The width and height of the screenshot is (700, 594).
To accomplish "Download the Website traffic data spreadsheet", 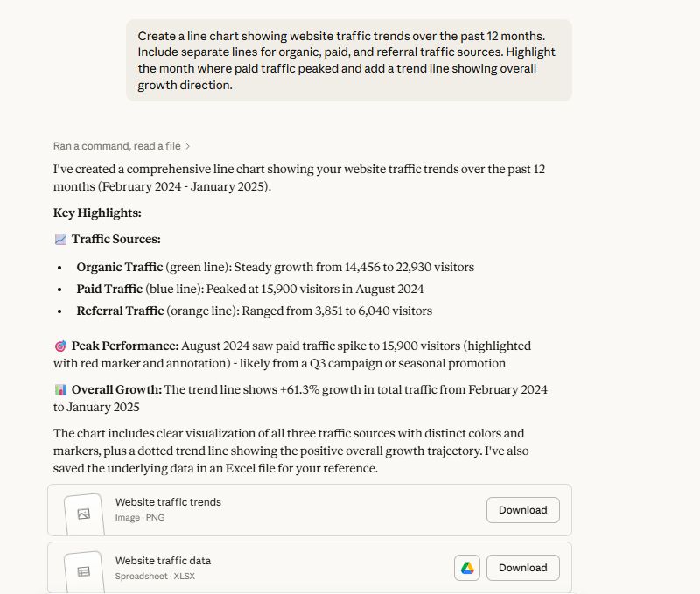I will [x=522, y=568].
